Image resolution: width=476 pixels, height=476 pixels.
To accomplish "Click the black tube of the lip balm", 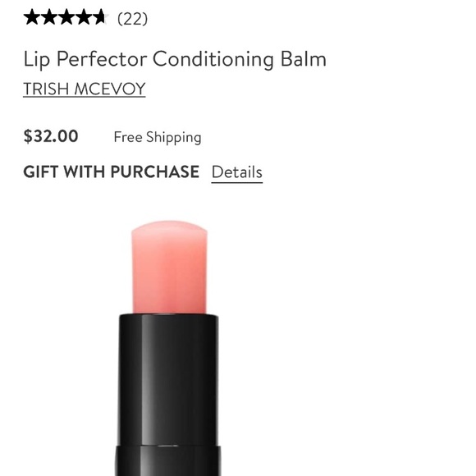I will click(x=168, y=379).
